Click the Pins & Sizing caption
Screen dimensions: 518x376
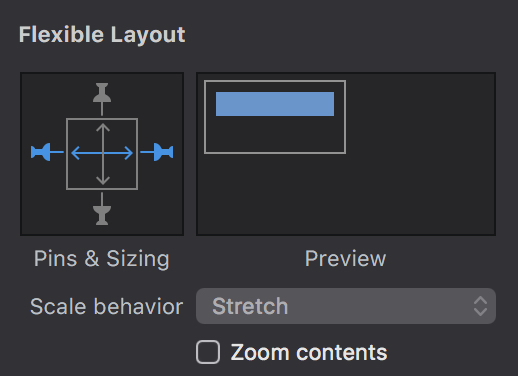point(102,258)
